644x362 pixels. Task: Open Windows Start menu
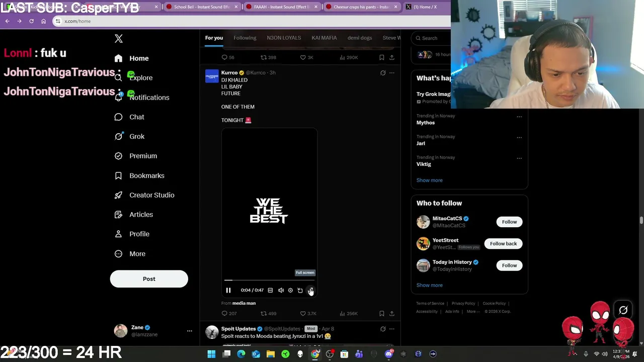tap(211, 354)
